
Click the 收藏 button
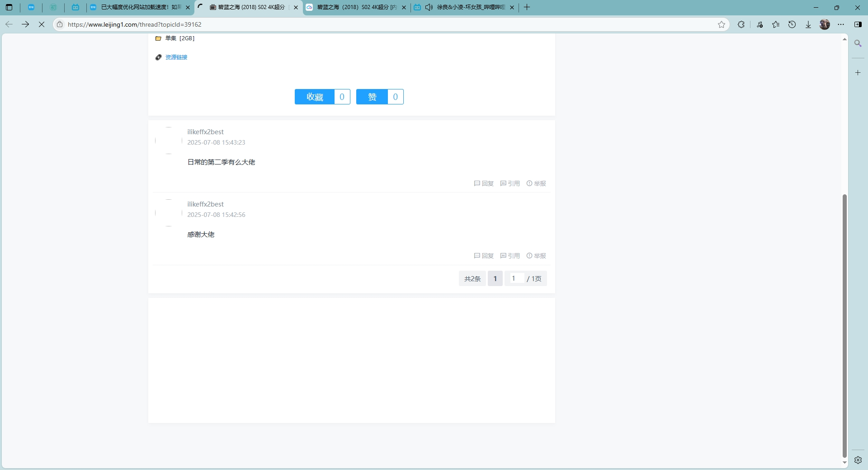point(315,97)
